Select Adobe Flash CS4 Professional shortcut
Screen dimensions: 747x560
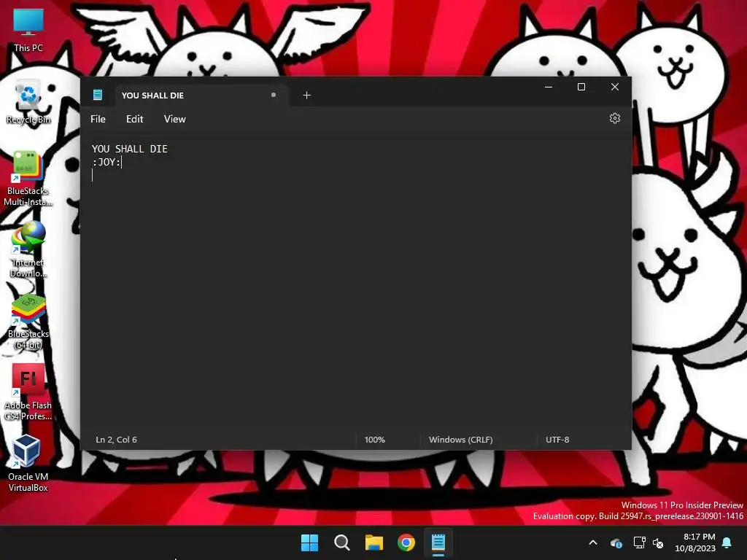(28, 392)
